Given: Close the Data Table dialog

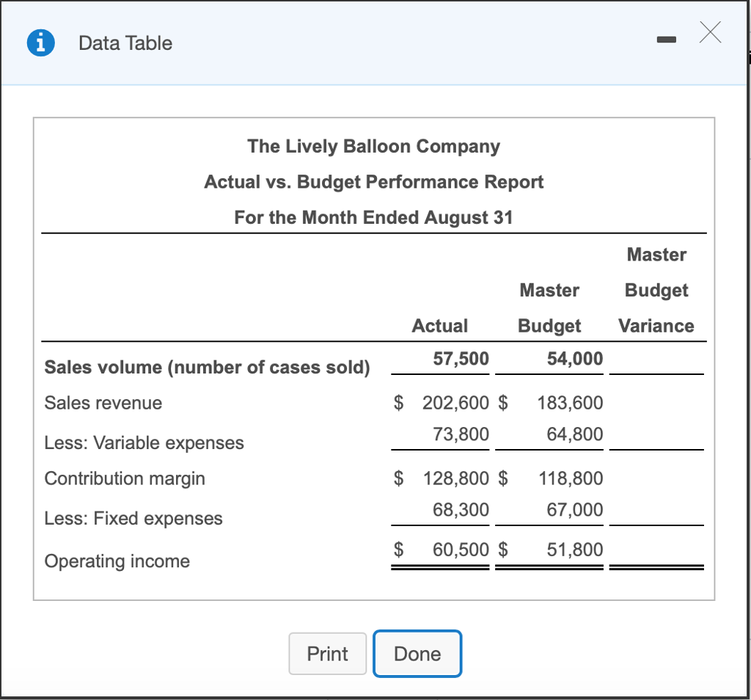Looking at the screenshot, I should click(710, 32).
